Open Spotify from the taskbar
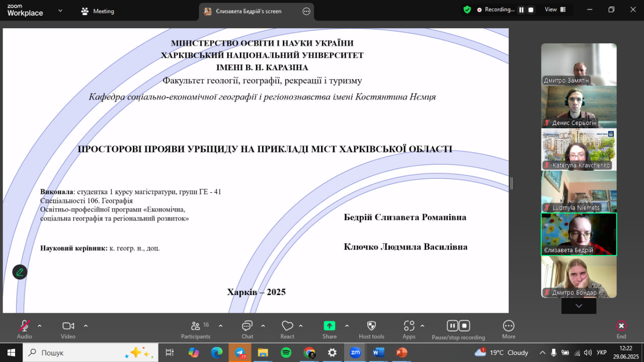The image size is (644, 362). click(x=286, y=352)
